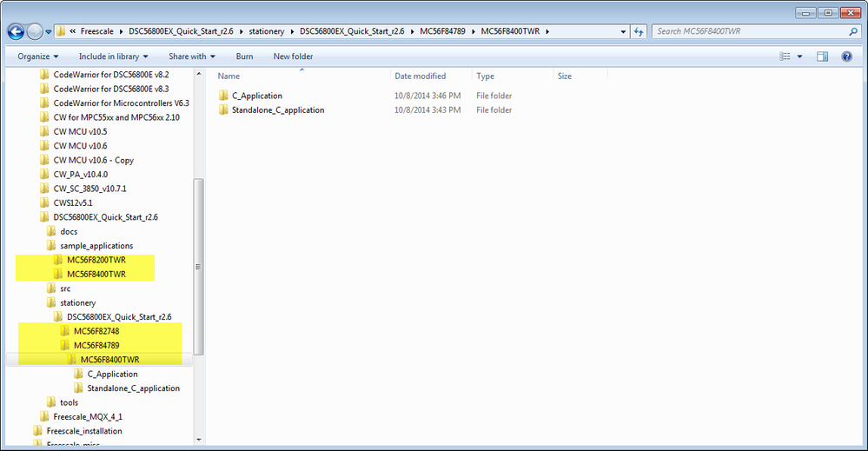Viewport: 868px width, 451px height.
Task: Select C_Application folder icon in file list
Action: pyautogui.click(x=223, y=96)
